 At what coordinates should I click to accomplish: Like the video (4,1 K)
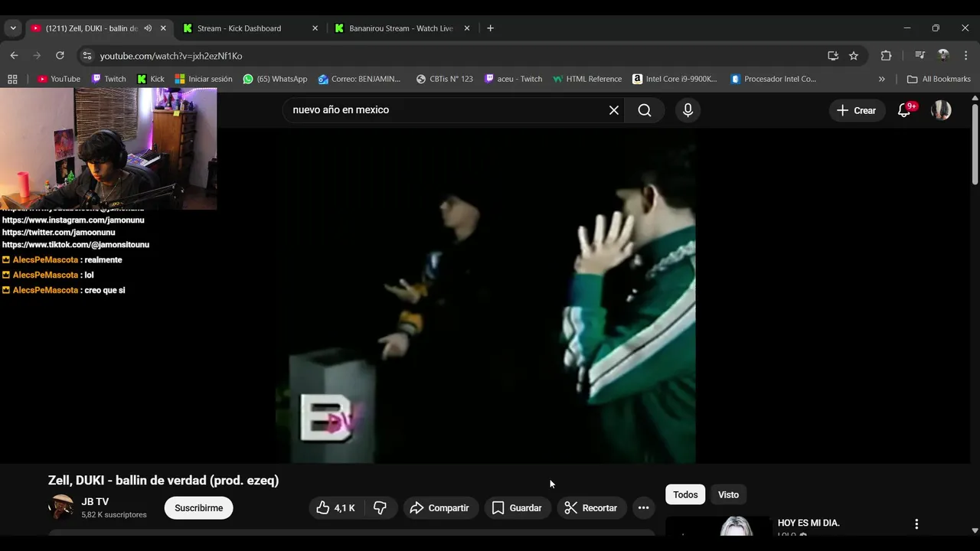coord(336,508)
